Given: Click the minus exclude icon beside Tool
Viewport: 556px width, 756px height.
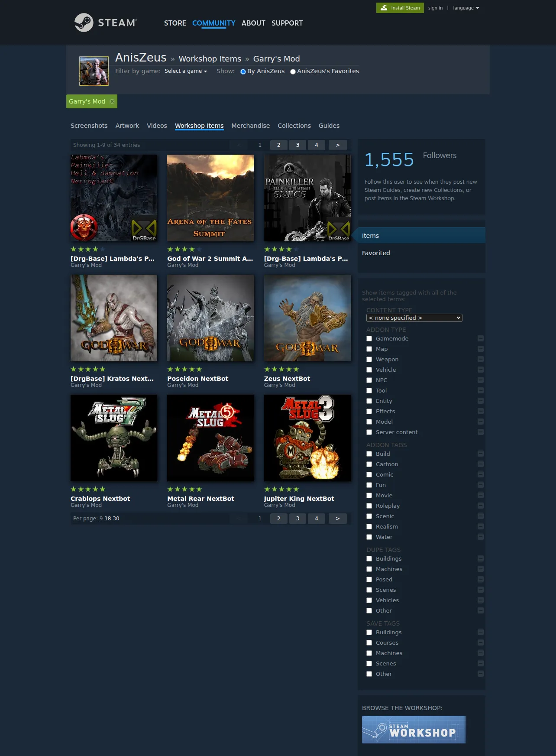Looking at the screenshot, I should click(x=481, y=390).
